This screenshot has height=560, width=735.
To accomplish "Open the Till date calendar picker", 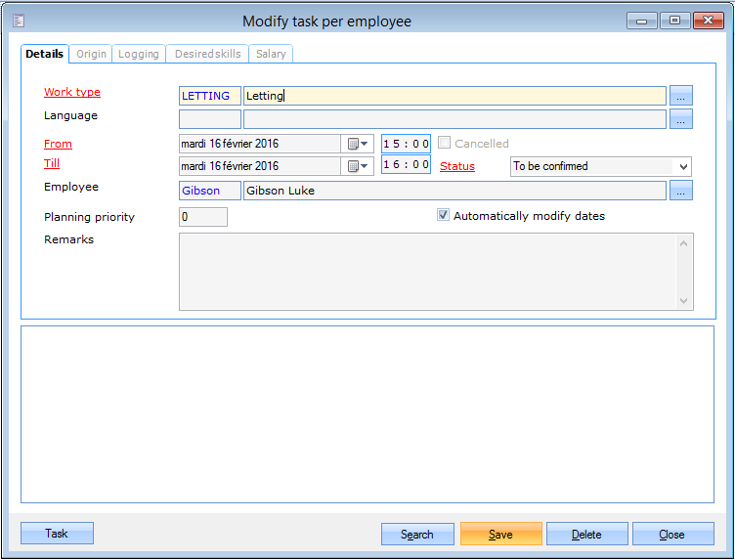I will [358, 166].
